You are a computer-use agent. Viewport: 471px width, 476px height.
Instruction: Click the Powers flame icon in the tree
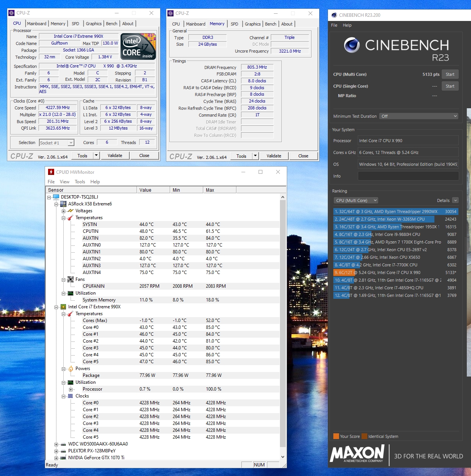click(x=71, y=369)
